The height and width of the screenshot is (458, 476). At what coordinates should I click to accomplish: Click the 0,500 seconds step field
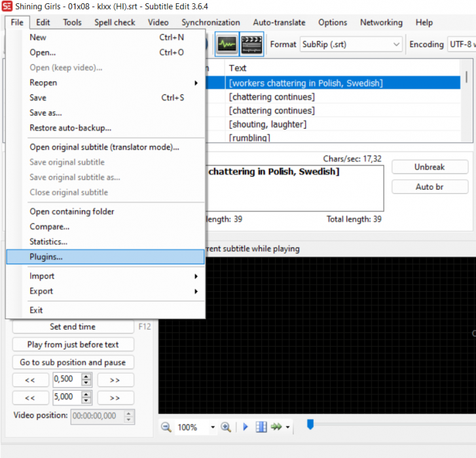[67, 379]
